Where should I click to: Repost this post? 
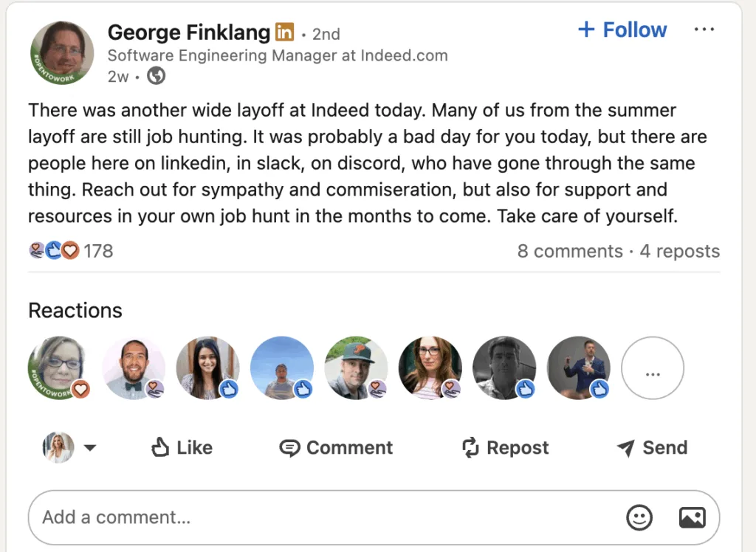(x=505, y=448)
